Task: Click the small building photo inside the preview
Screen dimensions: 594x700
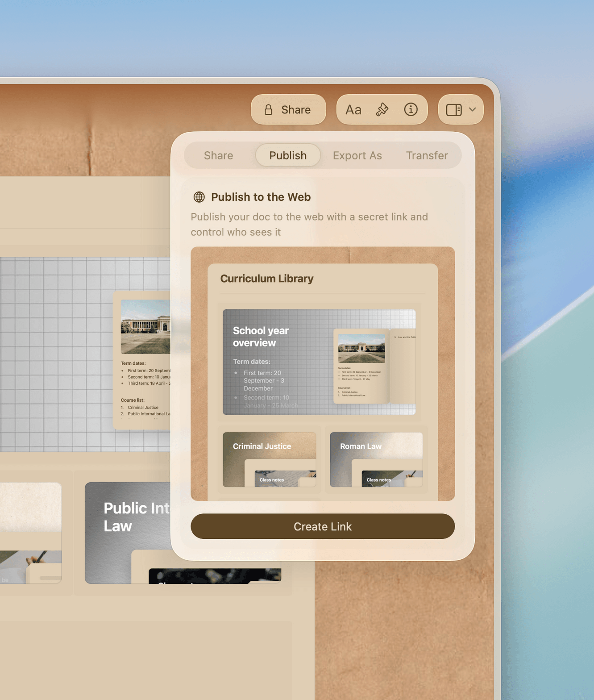Action: pyautogui.click(x=361, y=348)
